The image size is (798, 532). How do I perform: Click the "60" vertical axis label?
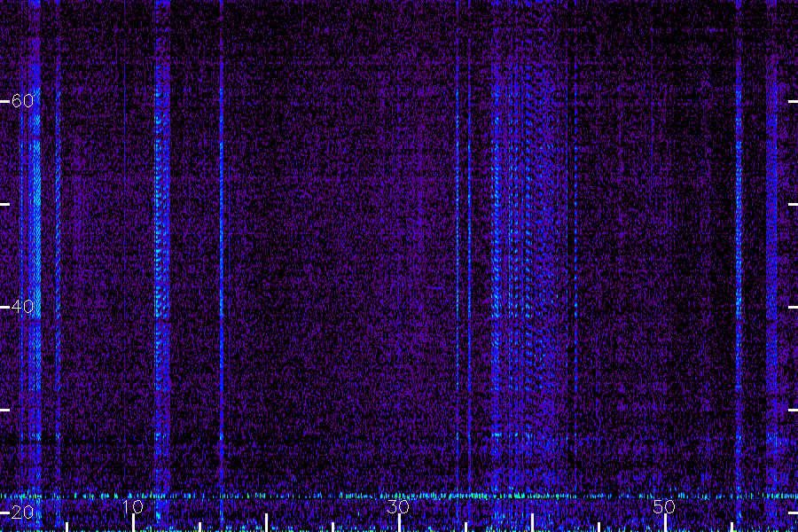tap(22, 101)
